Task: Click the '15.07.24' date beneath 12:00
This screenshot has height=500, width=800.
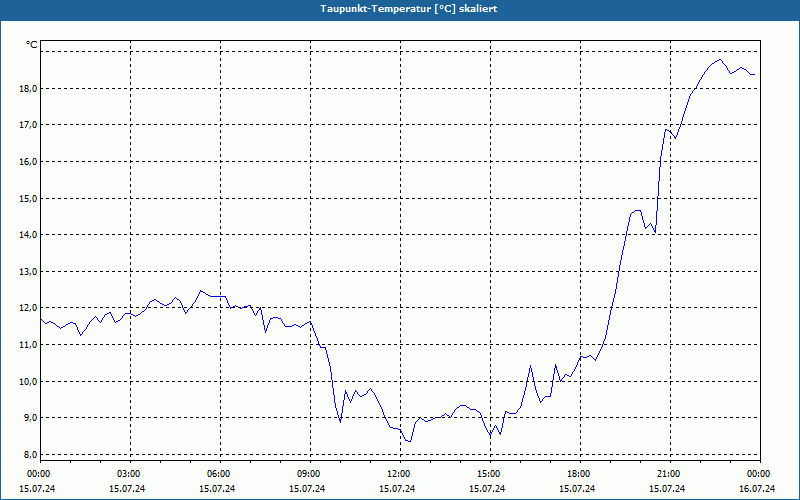Action: 397,489
